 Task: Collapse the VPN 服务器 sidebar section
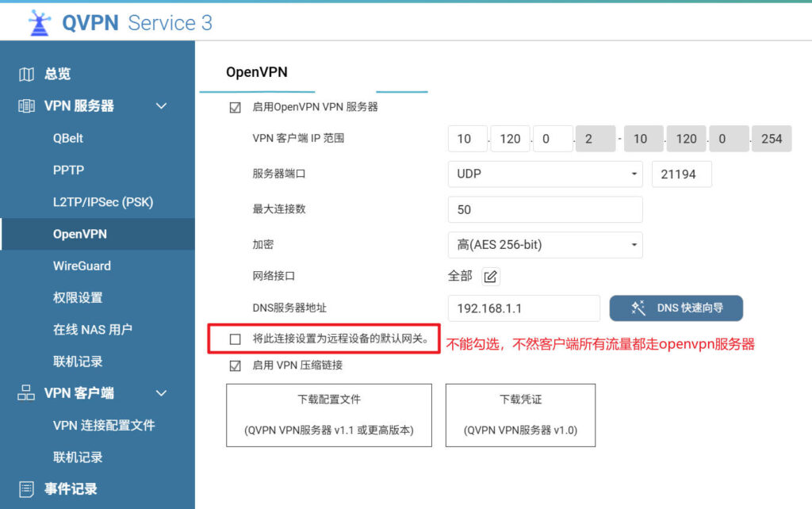click(x=161, y=105)
